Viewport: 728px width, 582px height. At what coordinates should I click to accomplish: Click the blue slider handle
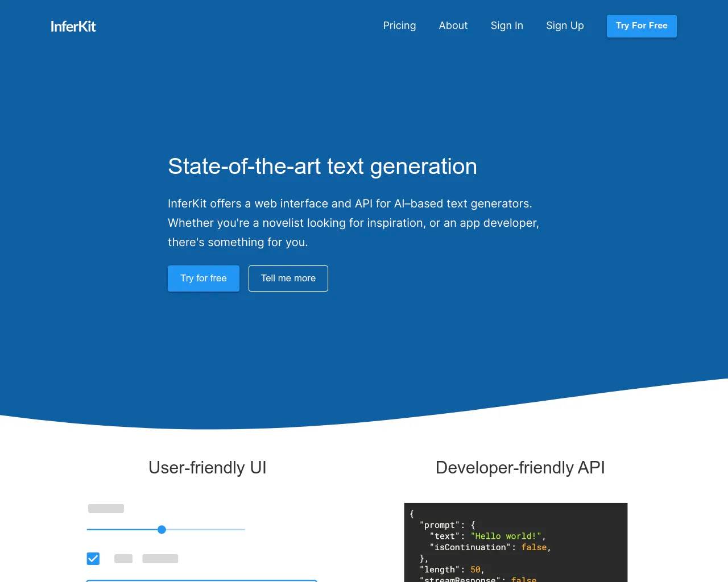(162, 530)
